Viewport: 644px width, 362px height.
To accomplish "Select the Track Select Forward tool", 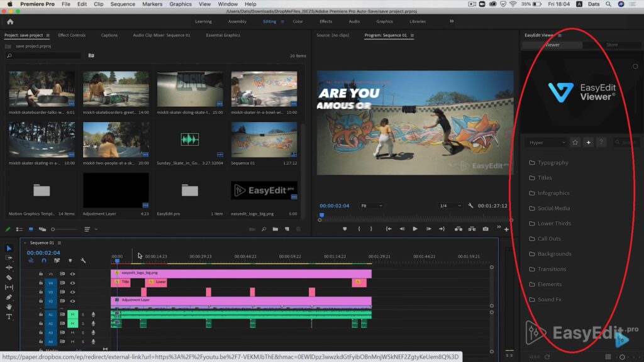I will 9,258.
